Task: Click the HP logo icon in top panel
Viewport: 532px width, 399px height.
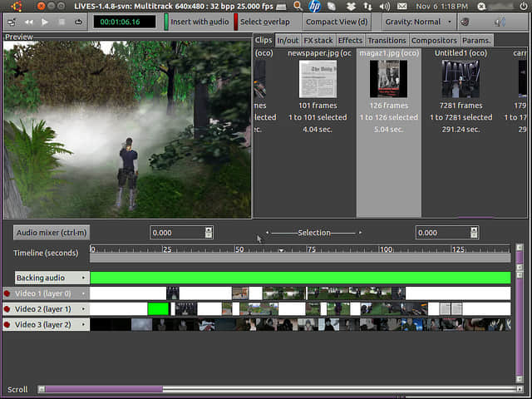Action: pos(314,6)
